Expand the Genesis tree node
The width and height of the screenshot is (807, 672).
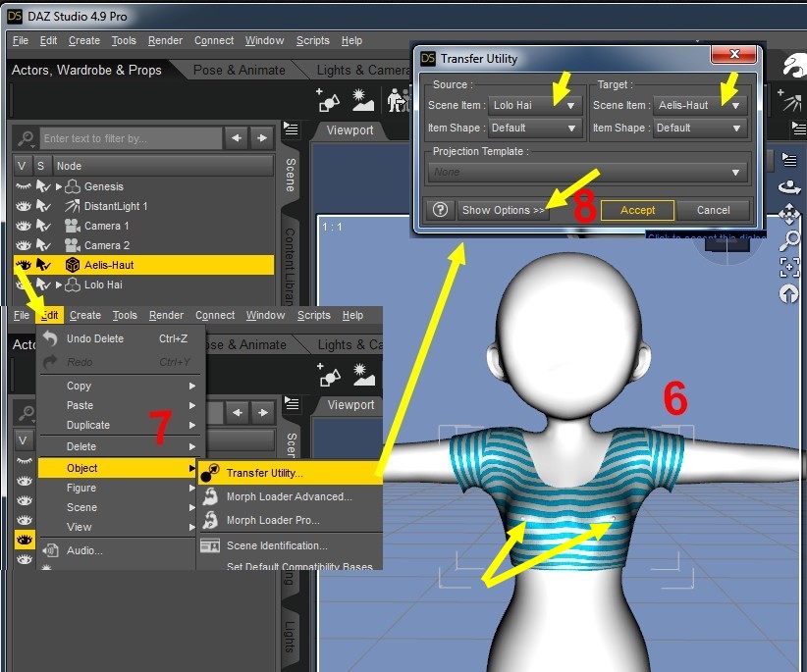tap(59, 186)
